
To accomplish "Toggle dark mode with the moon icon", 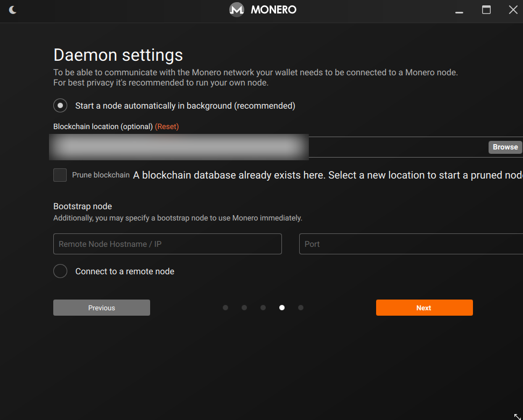I will click(x=13, y=10).
